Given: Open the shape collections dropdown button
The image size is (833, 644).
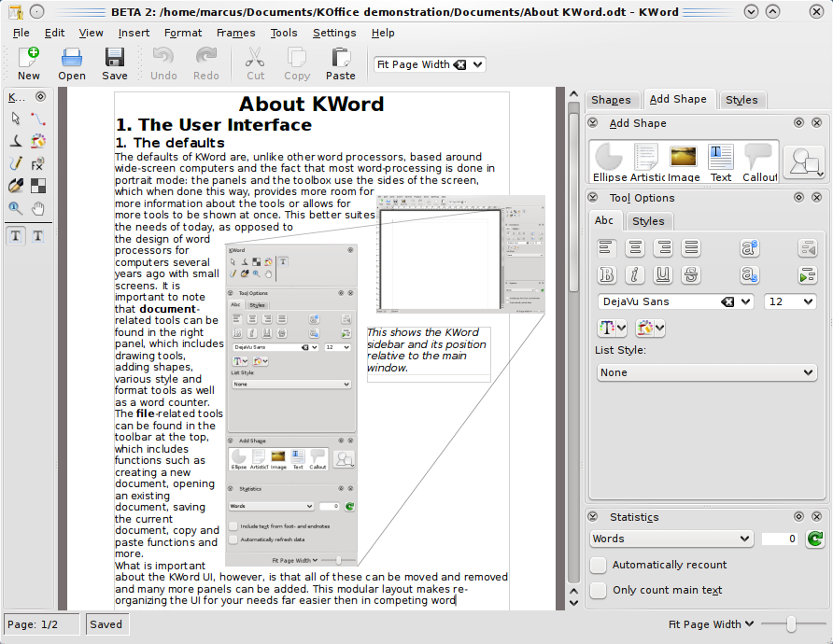Looking at the screenshot, I should pos(804,162).
